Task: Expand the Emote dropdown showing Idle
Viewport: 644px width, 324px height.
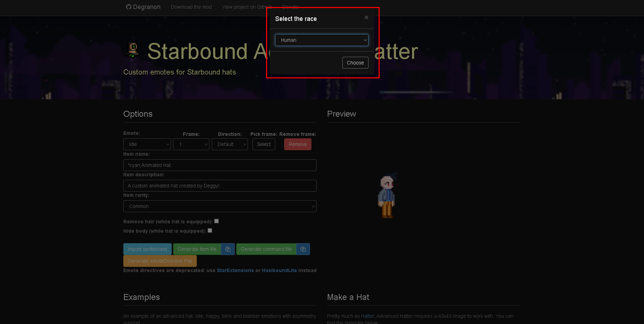Action: [147, 144]
